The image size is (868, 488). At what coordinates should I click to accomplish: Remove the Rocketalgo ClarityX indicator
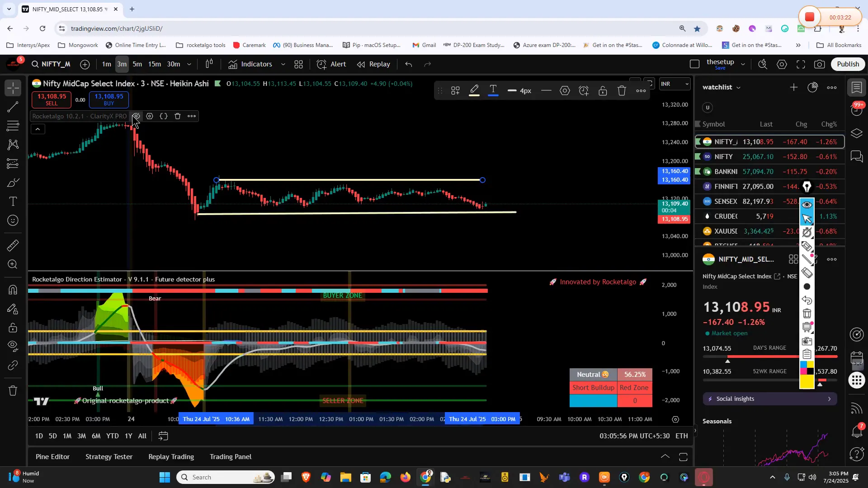178,116
